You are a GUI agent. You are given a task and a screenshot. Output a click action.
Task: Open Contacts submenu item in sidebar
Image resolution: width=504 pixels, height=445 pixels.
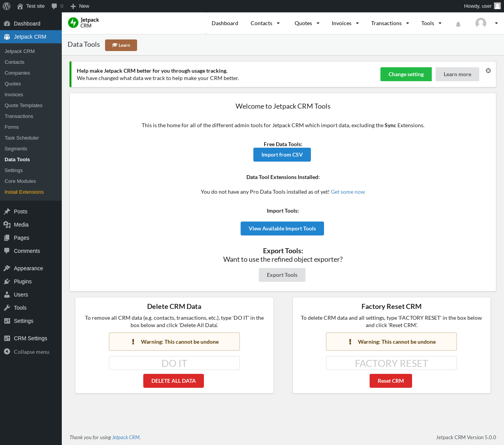[x=31, y=62]
